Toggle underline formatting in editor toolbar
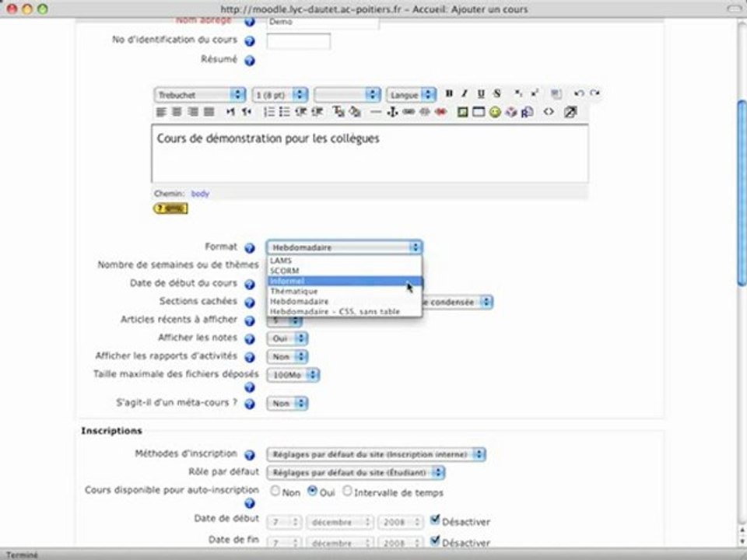Screen dimensions: 747x560 click(481, 93)
